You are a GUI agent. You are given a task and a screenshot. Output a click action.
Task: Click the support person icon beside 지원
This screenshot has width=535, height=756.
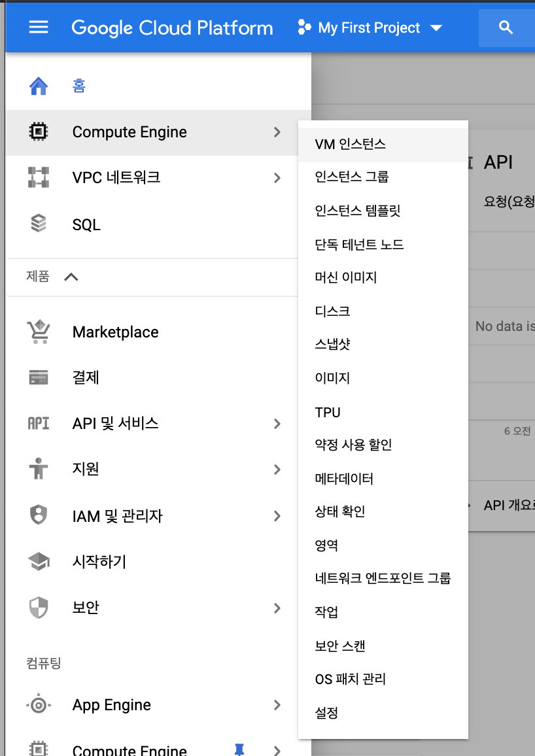click(39, 469)
